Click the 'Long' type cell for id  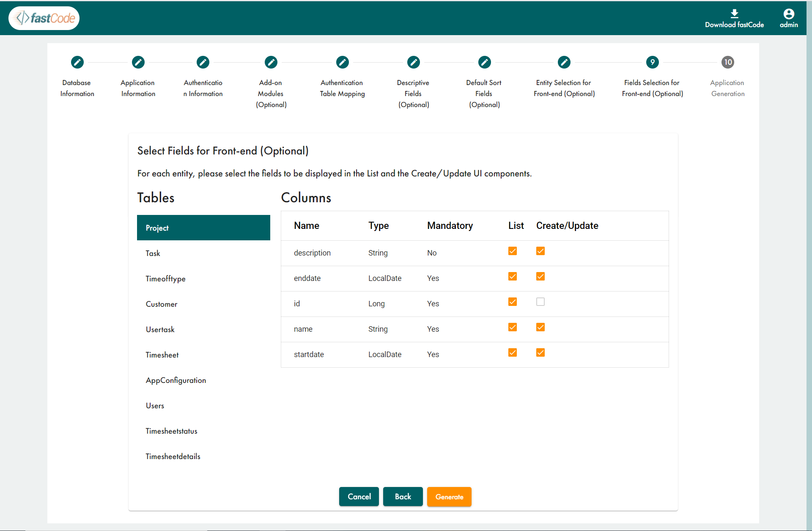376,303
